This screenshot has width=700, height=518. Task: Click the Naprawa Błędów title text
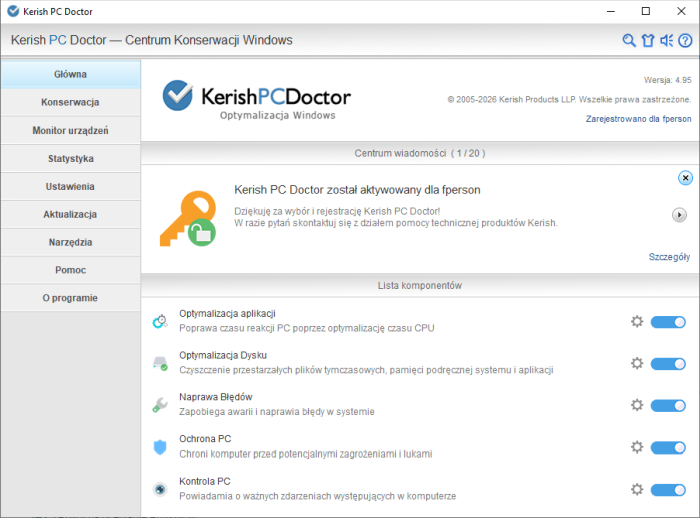[216, 397]
